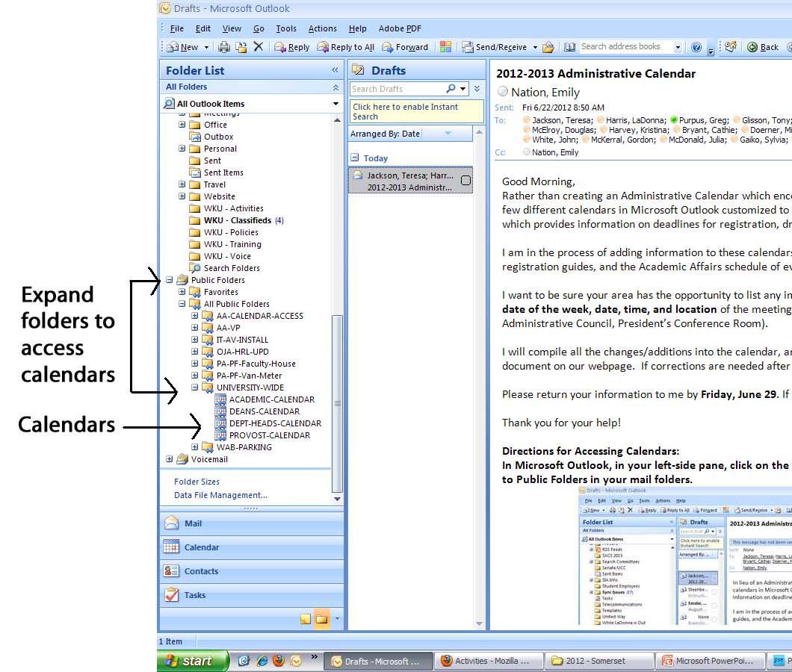The image size is (792, 672).
Task: Click the Print icon in toolbar
Action: 224,47
